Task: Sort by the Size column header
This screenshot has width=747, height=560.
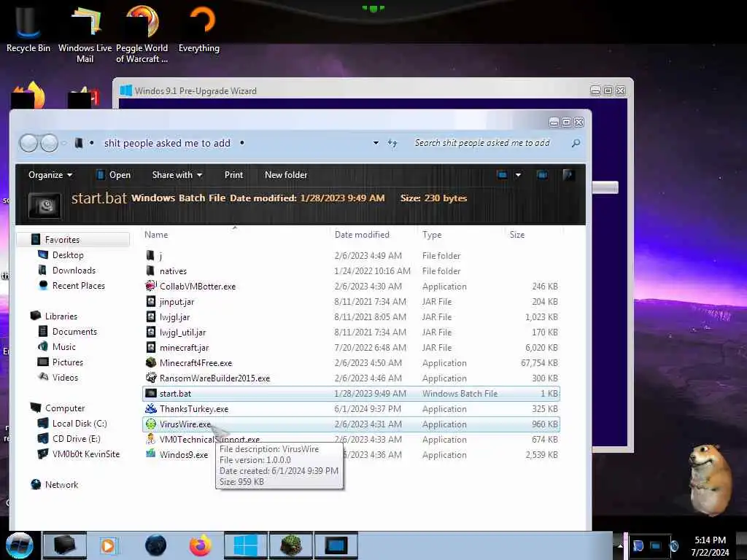Action: [x=517, y=234]
